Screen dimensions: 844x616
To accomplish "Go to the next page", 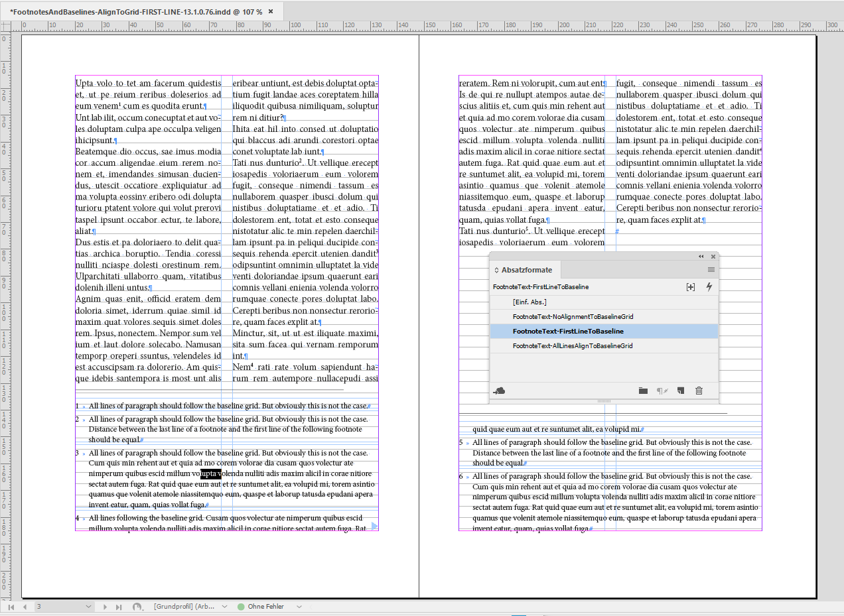I will (105, 606).
